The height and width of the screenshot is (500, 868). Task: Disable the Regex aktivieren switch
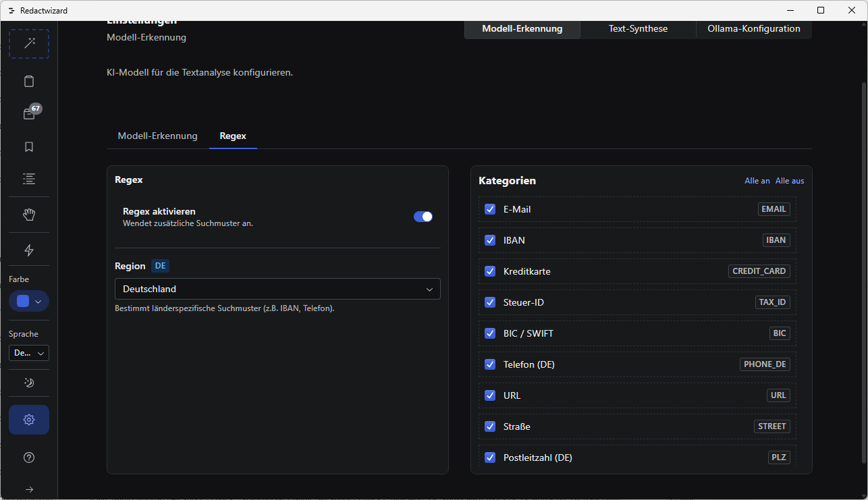pyautogui.click(x=423, y=217)
